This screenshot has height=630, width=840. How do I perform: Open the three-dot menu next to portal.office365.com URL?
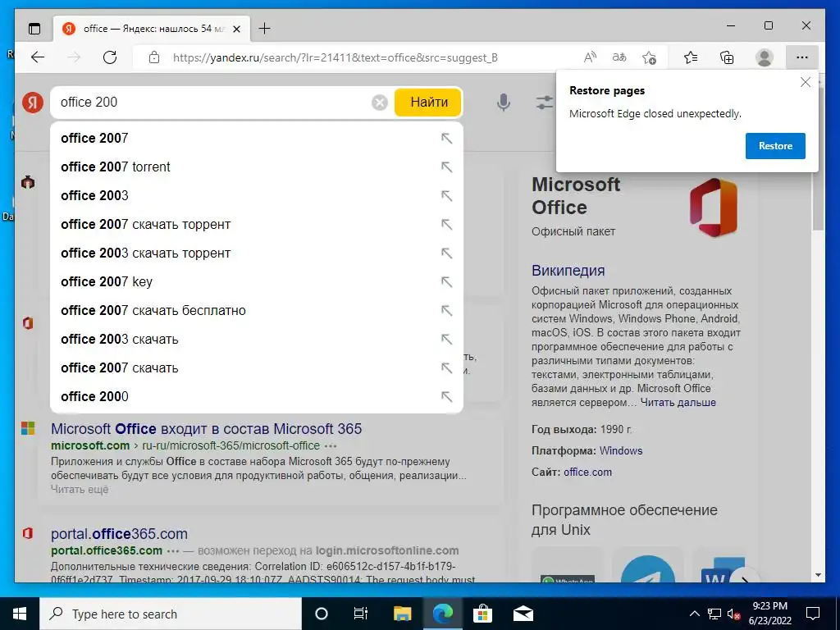[173, 550]
